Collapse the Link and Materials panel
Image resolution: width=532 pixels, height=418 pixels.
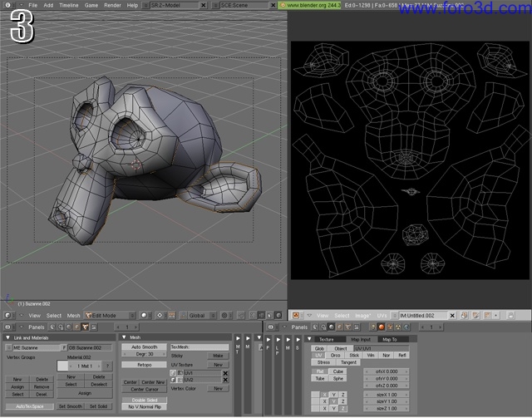click(7, 337)
